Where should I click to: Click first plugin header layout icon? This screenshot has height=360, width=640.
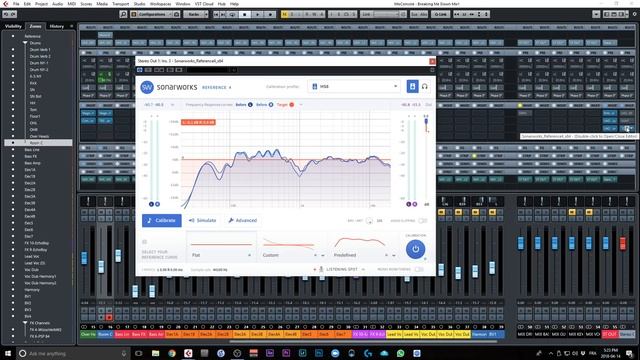point(140,70)
